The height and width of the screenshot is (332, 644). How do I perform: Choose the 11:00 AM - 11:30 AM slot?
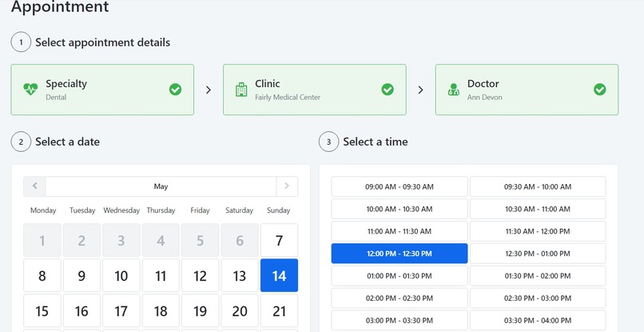tap(400, 231)
